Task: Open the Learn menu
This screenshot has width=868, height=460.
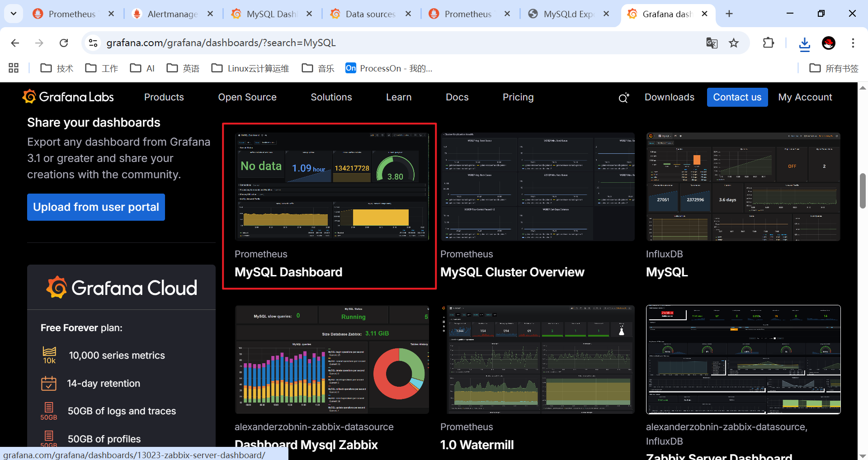Action: [399, 97]
